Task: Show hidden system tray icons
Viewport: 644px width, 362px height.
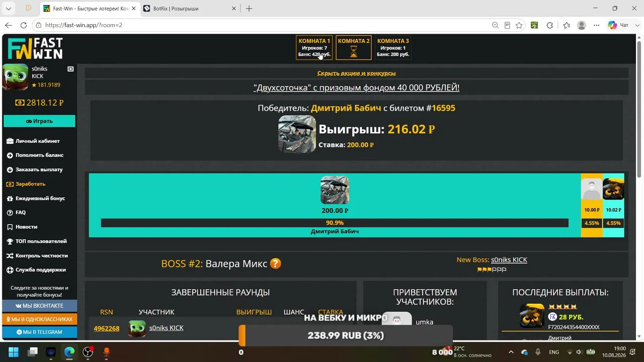Action: point(511,352)
